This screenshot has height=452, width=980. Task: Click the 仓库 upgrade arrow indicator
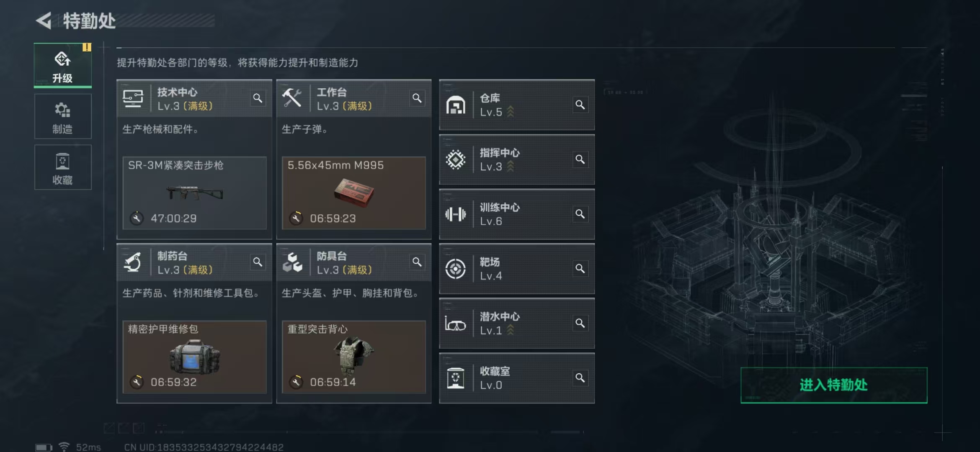click(511, 112)
